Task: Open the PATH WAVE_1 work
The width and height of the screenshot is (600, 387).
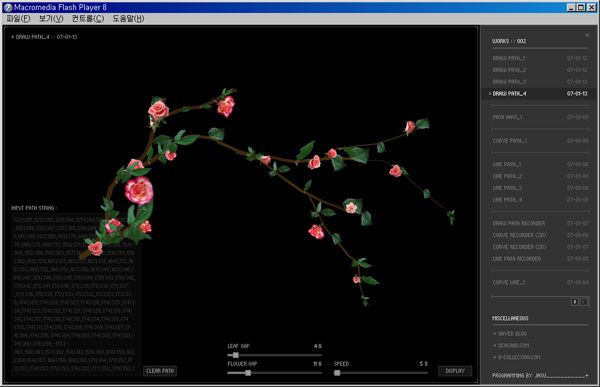Action: point(540,117)
